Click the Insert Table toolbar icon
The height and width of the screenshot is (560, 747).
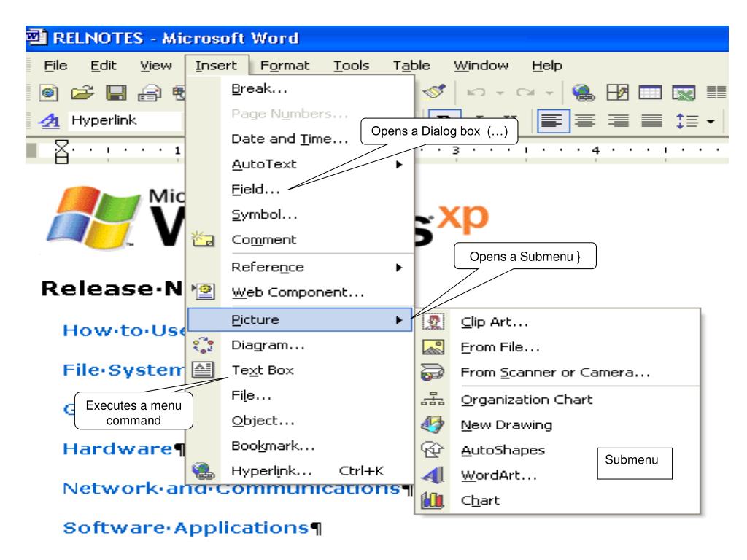[x=650, y=92]
